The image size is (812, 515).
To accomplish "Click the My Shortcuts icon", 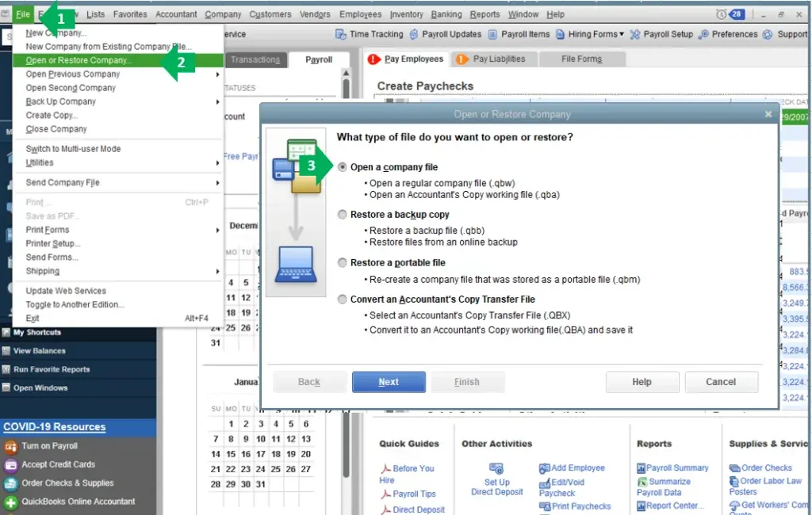I will (x=6, y=332).
